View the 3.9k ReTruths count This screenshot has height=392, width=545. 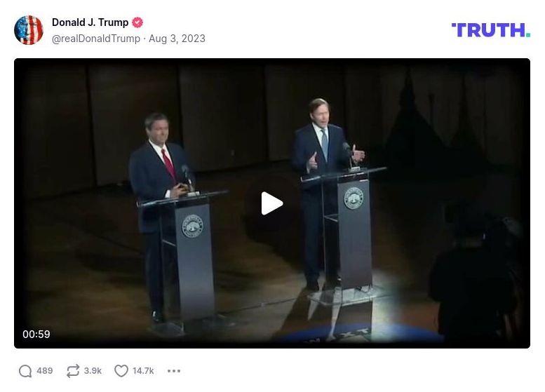click(x=93, y=371)
